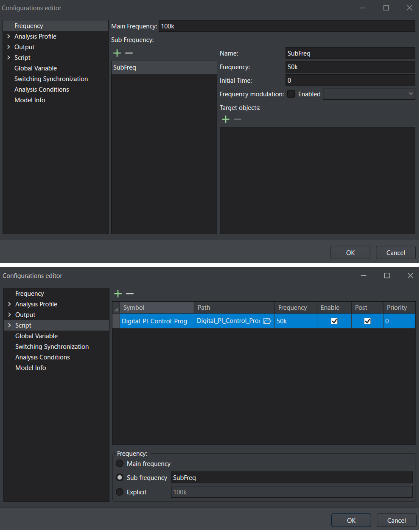420x530 pixels.
Task: Expand Analysis Profile in upper window
Action: click(8, 36)
